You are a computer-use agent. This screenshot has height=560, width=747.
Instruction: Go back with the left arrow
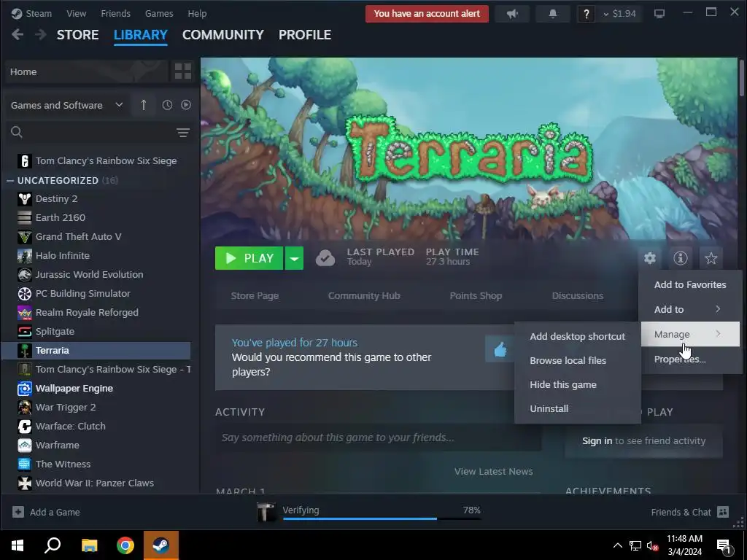point(18,35)
